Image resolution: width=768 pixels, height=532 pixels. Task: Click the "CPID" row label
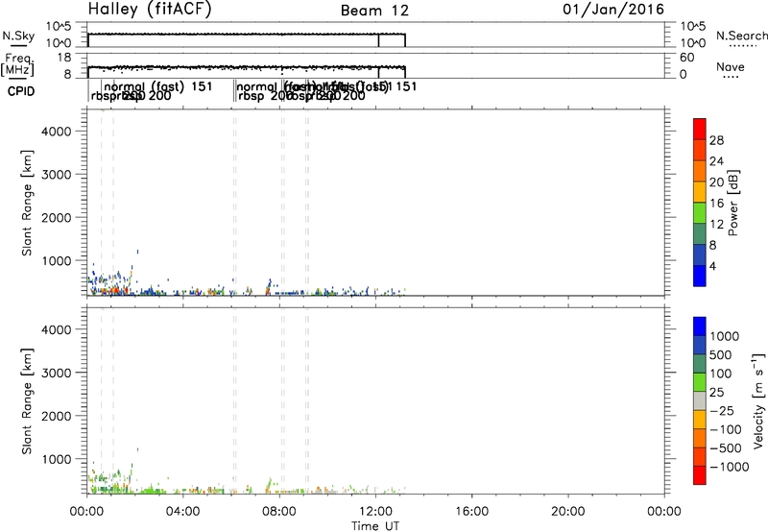coord(21,91)
